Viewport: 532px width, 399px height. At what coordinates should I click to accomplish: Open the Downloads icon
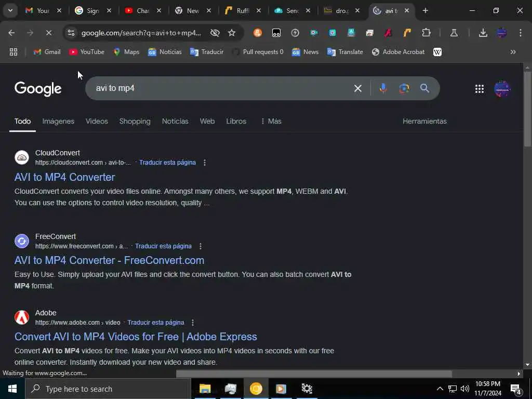(483, 33)
